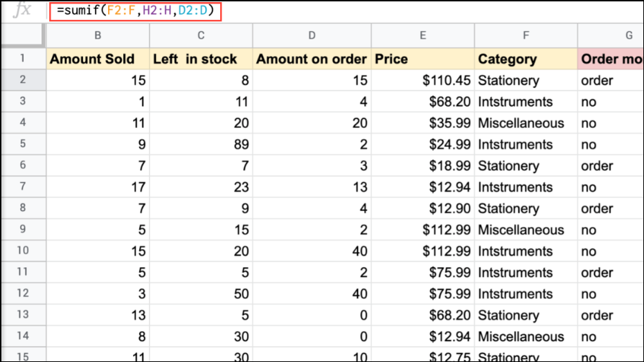Select column D header
The image size is (644, 362).
point(312,36)
